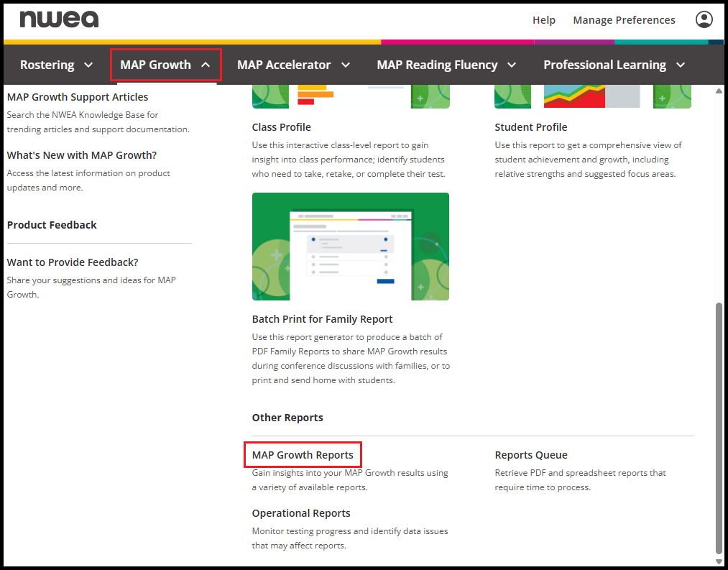
Task: Select the Student Profile title link
Action: 531,127
